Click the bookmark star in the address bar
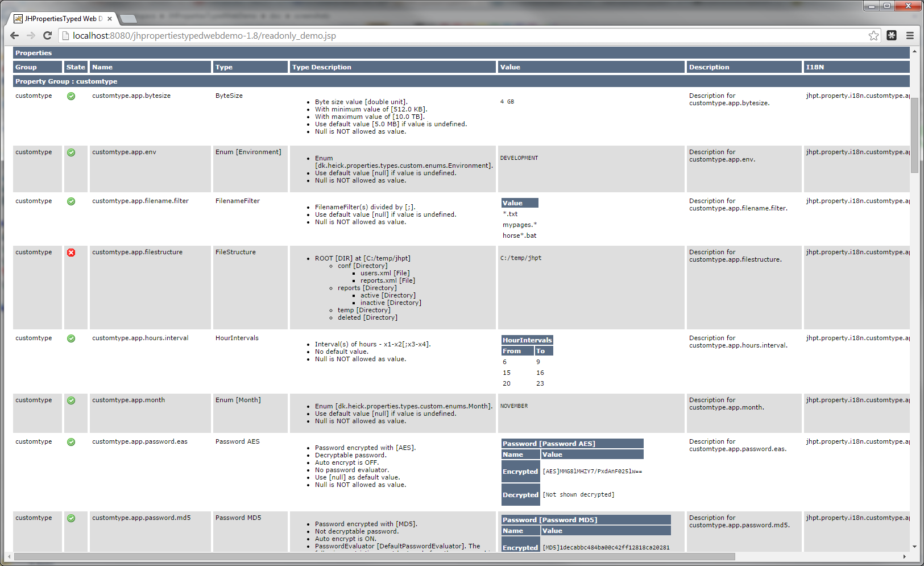Viewport: 924px width, 566px height. [874, 35]
